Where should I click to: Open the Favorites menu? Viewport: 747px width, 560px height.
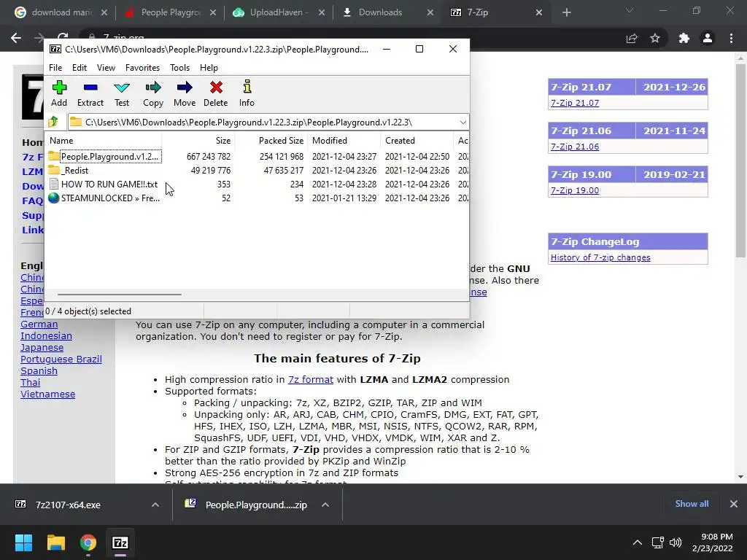(142, 68)
